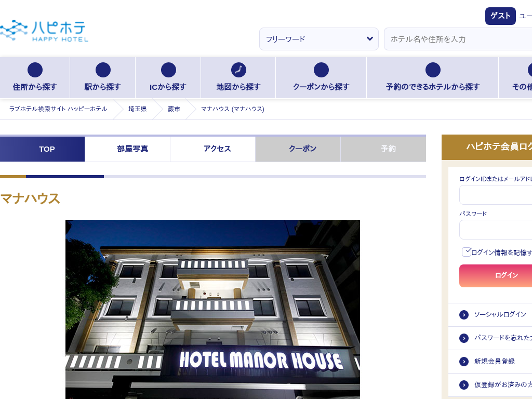Click the クーポンから探す circle icon
The image size is (532, 399).
tap(321, 70)
